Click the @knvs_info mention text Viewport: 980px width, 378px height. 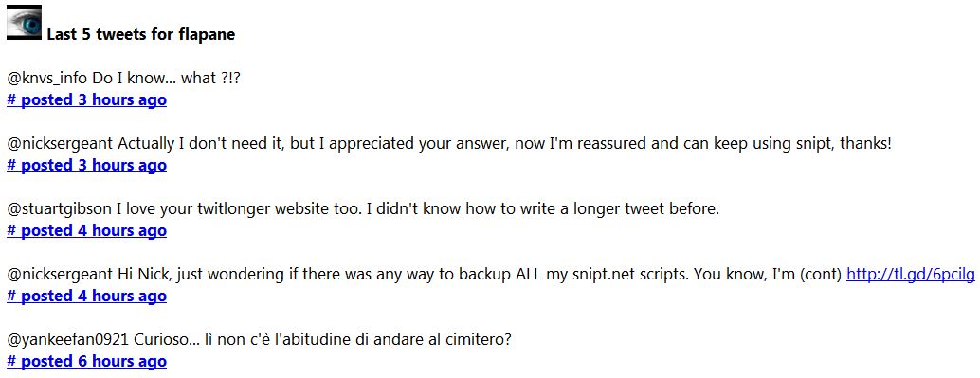click(47, 79)
